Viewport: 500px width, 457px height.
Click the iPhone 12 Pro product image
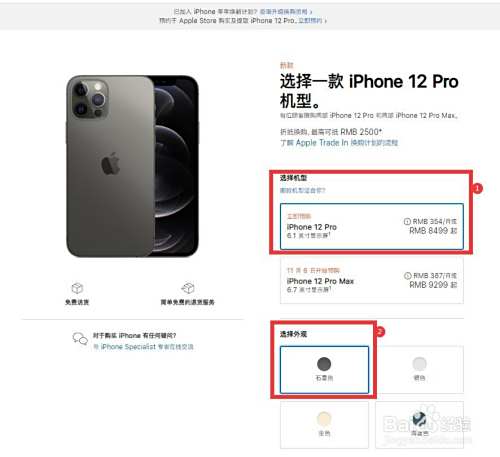[132, 166]
